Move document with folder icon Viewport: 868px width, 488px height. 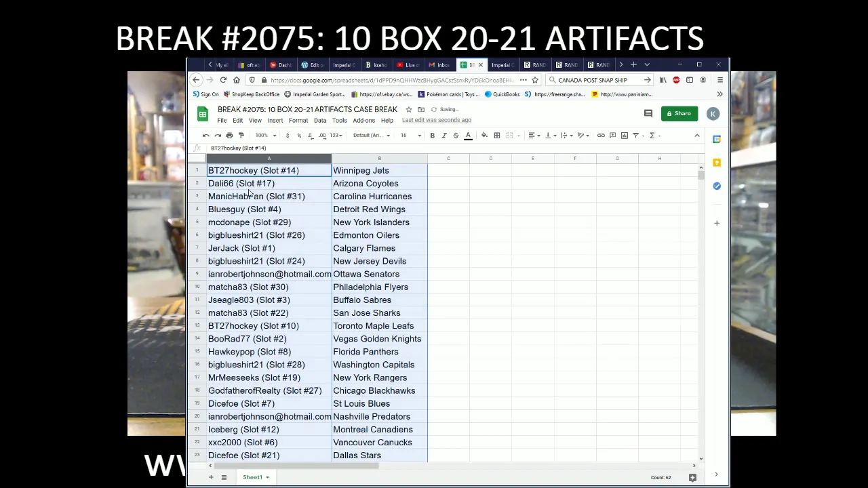point(421,109)
